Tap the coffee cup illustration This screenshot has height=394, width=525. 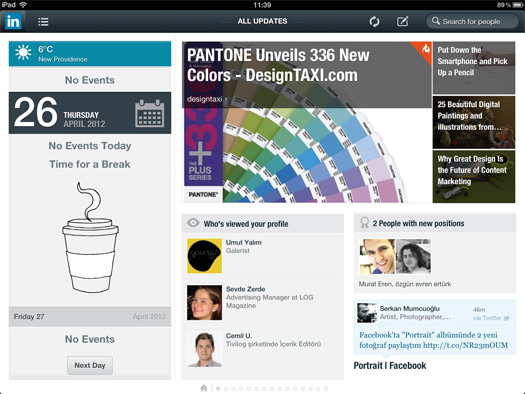[90, 238]
